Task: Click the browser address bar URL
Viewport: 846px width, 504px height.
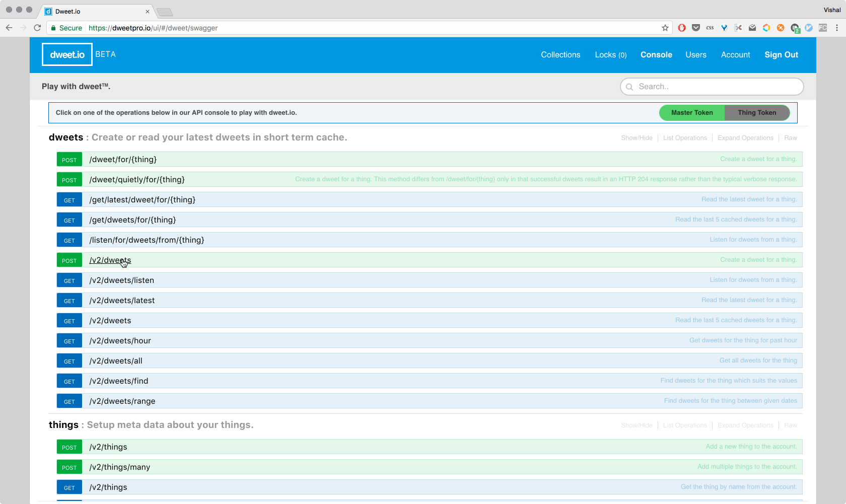Action: point(153,28)
